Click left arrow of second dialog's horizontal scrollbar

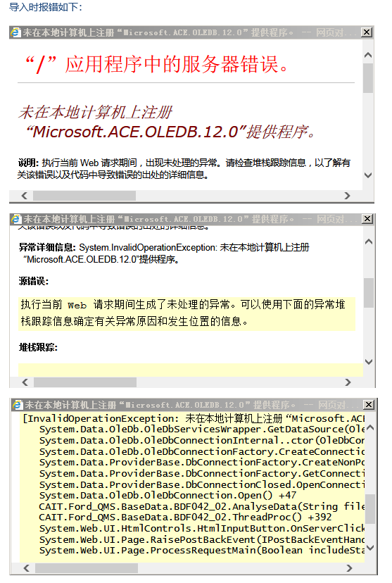coord(25,382)
